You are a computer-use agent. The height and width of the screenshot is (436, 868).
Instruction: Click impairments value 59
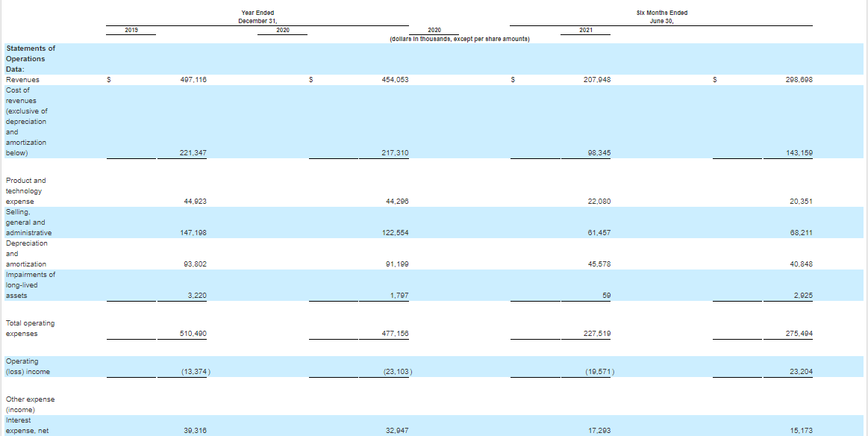(607, 296)
